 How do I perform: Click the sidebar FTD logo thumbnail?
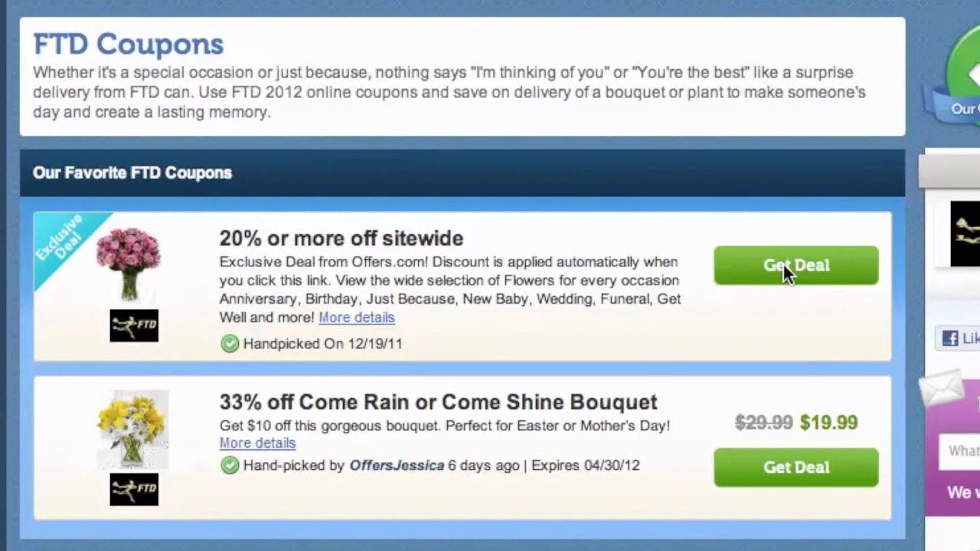[965, 234]
